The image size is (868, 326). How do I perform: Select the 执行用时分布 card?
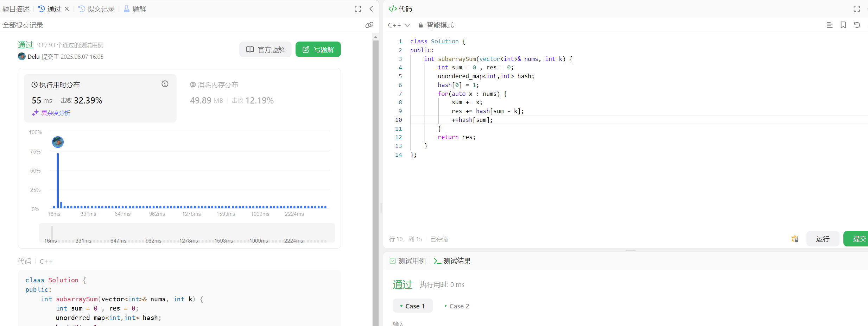100,98
